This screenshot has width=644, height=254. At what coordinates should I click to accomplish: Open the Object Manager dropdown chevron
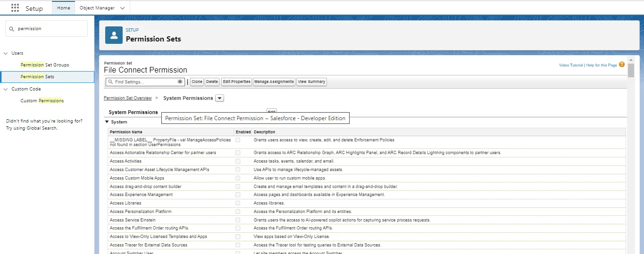tap(123, 8)
